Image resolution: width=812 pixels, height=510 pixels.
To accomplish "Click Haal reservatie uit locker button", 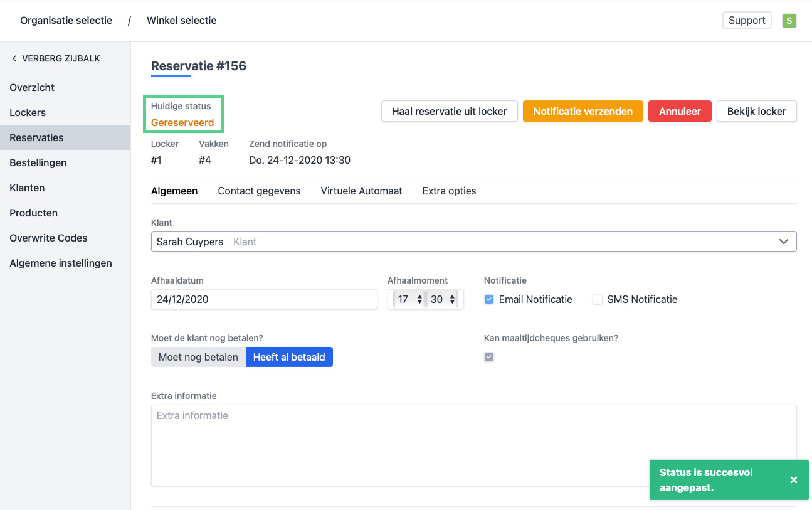I will point(449,111).
